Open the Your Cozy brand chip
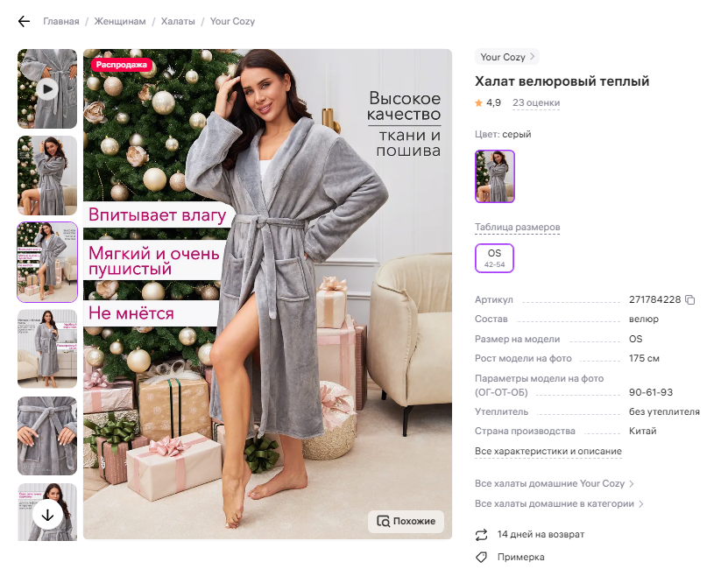Viewport: 728px width, 576px height. click(x=507, y=57)
